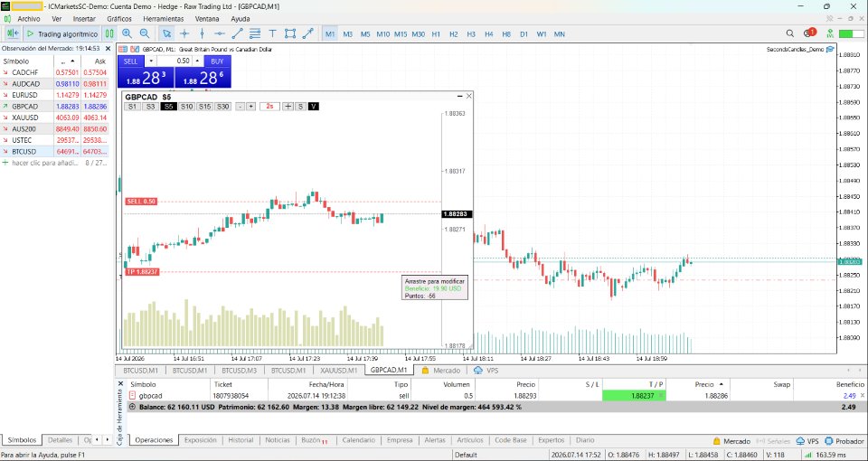
Task: Set chart timeframe to D1
Action: coord(524,33)
